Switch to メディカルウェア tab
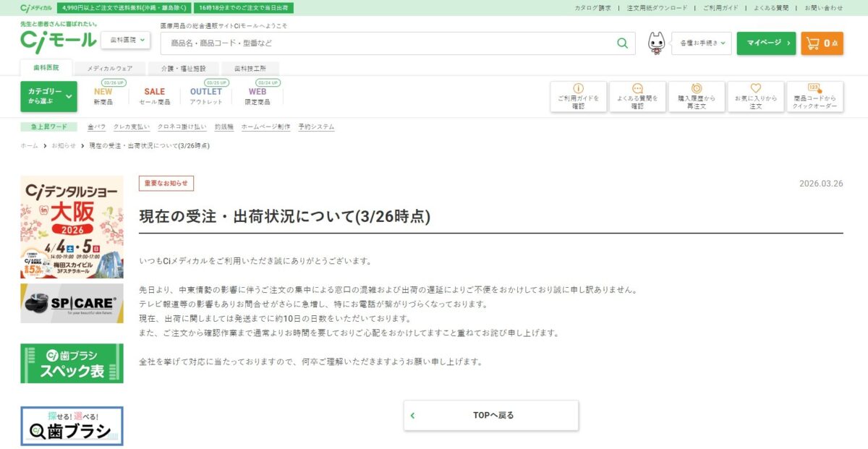 [110, 68]
